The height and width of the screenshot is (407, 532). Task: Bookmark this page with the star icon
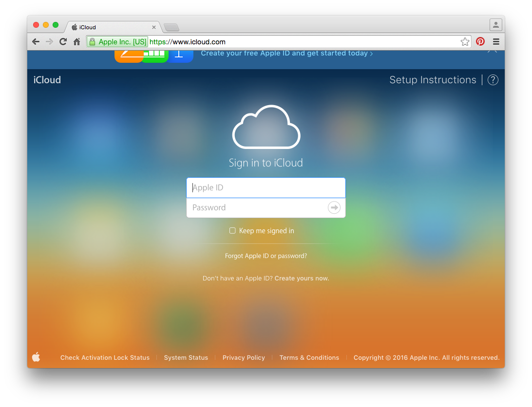(x=465, y=42)
